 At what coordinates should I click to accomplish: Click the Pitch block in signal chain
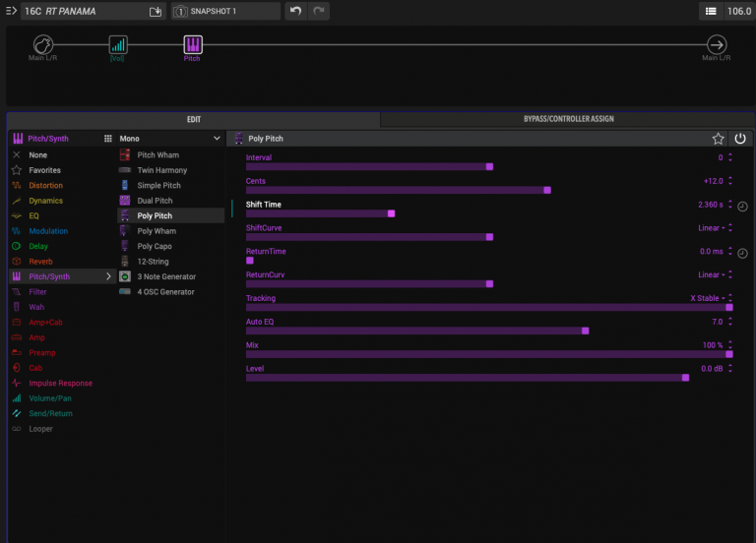(x=193, y=45)
